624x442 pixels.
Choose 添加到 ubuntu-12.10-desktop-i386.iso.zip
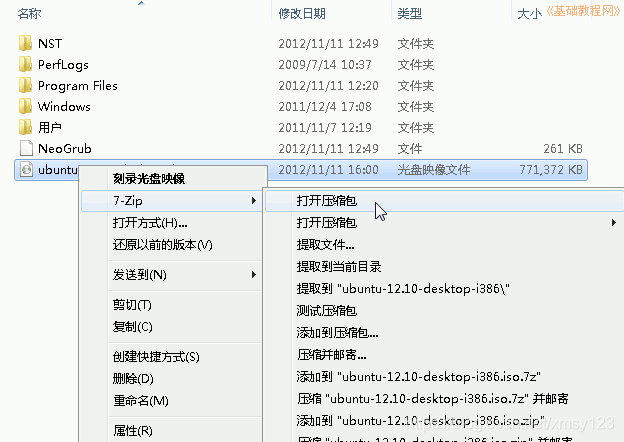[420, 421]
